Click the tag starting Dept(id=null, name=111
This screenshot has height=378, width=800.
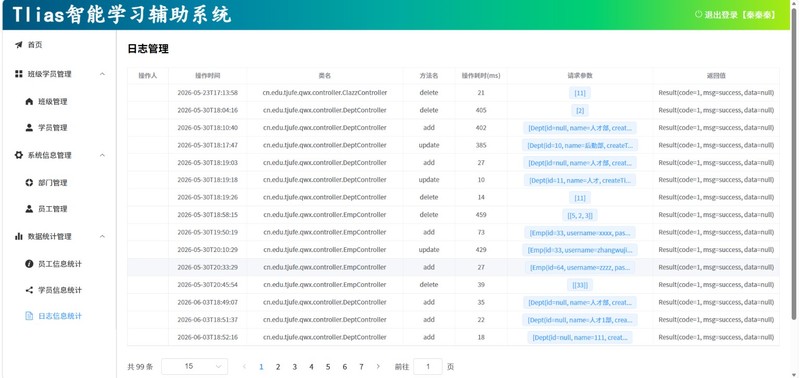[x=580, y=337]
